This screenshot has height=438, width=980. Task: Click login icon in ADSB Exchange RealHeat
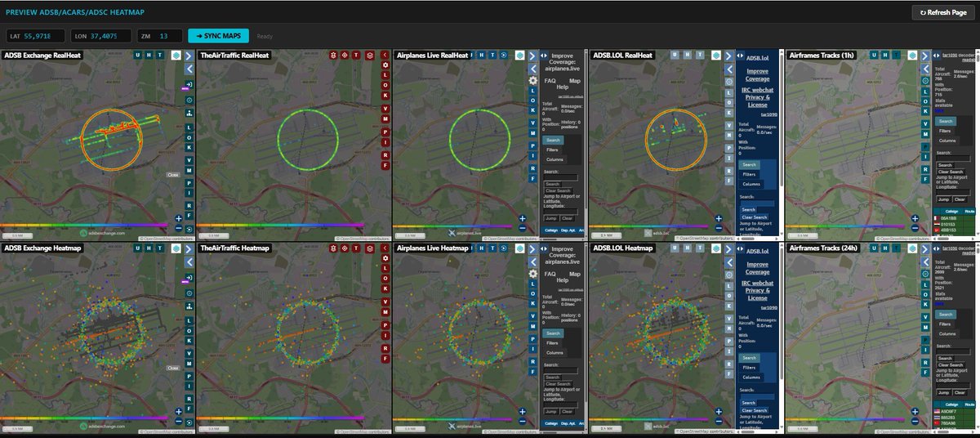(x=189, y=84)
